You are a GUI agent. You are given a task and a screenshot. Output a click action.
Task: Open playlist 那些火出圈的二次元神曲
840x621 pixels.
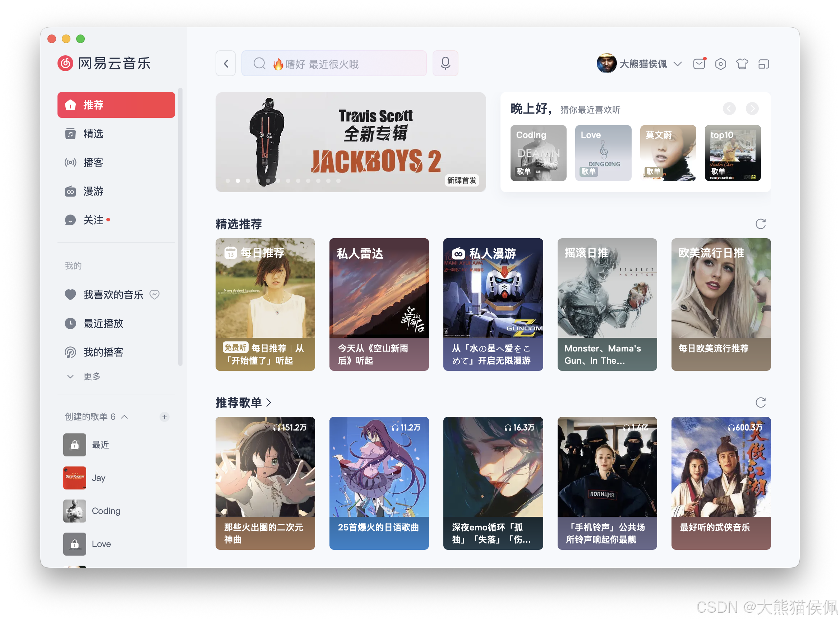(265, 483)
